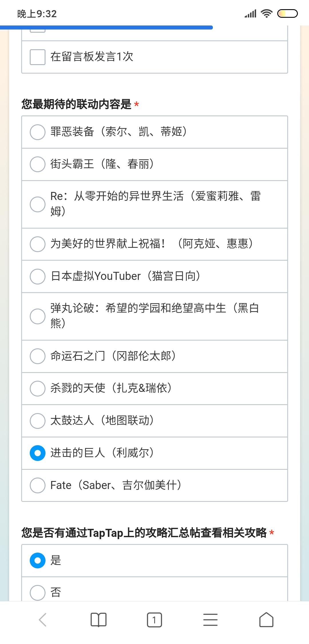Tap the Wi-Fi status icon
309x644 pixels.
pos(266,13)
